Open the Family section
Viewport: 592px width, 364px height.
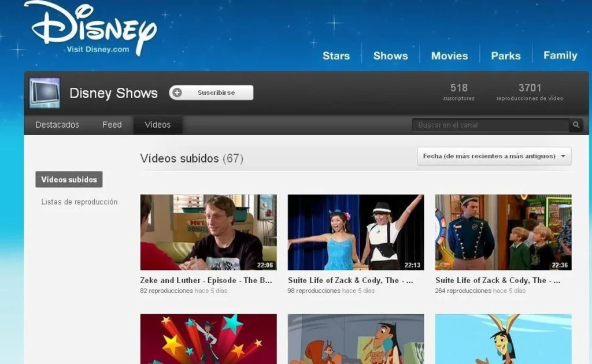tap(560, 55)
